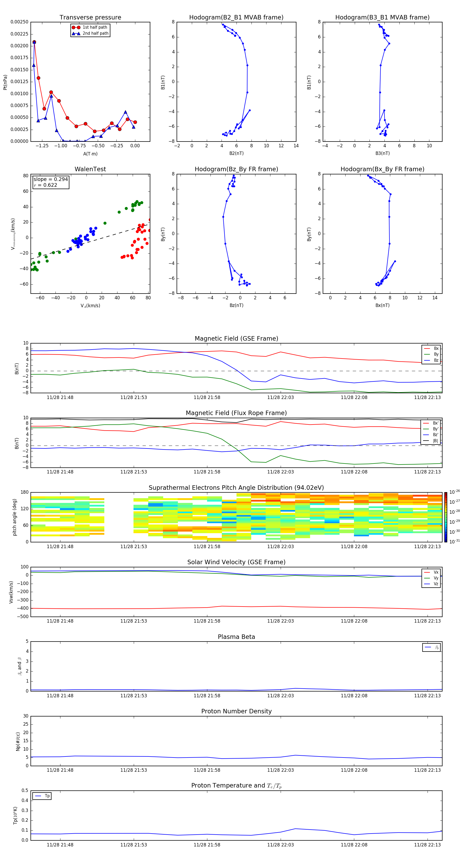The width and height of the screenshot is (473, 868).
Task: Click the βp legend in Plasma Beta
Action: 431,647
